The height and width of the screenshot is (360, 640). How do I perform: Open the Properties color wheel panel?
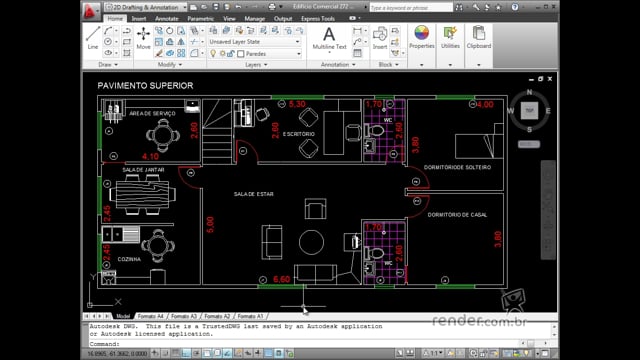(x=422, y=37)
